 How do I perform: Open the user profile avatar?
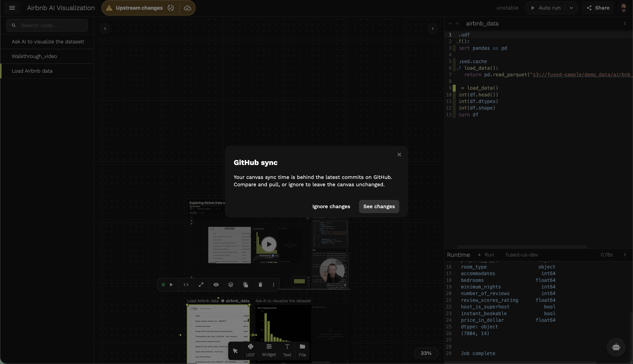tap(623, 8)
